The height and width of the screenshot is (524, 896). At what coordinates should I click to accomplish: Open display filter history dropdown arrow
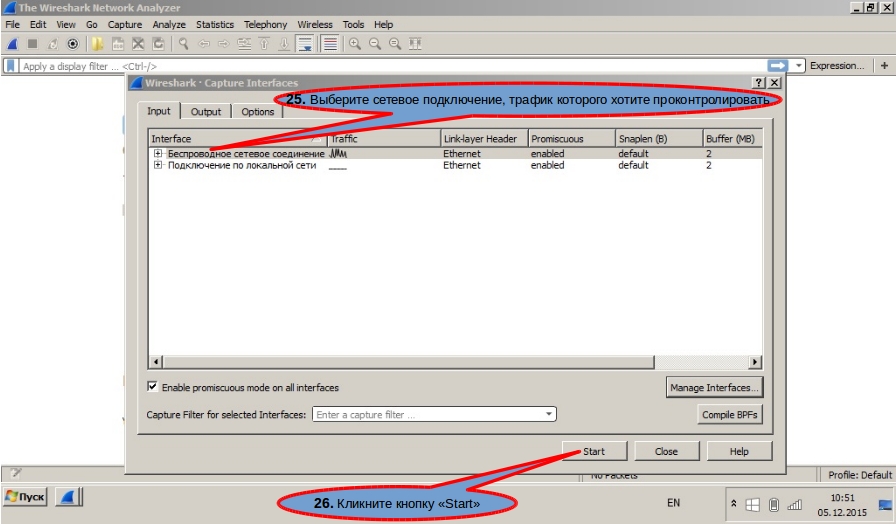799,66
